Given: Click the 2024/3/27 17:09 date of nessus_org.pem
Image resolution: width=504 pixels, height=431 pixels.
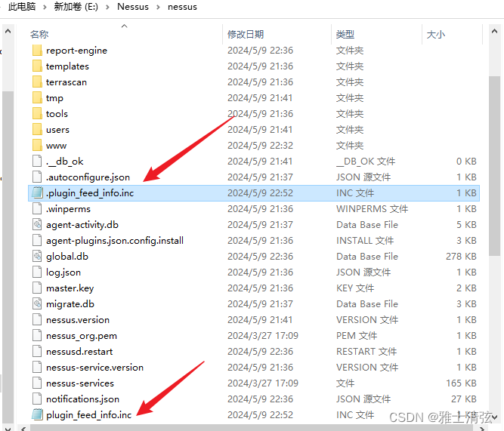Looking at the screenshot, I should pyautogui.click(x=263, y=336).
